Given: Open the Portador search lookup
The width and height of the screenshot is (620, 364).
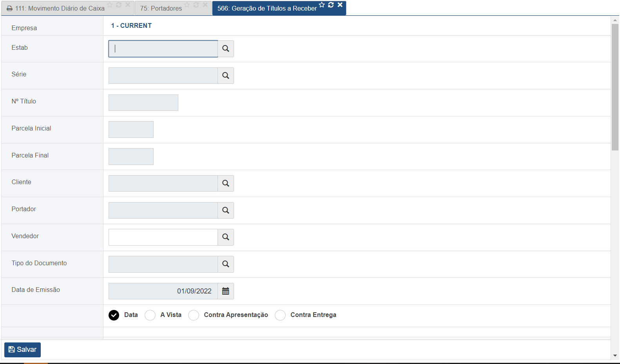Looking at the screenshot, I should (226, 210).
